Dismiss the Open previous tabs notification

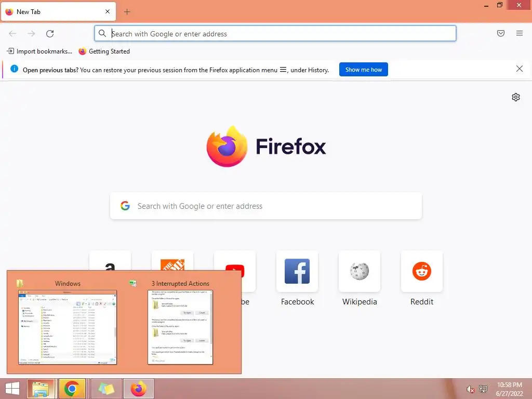(x=520, y=69)
